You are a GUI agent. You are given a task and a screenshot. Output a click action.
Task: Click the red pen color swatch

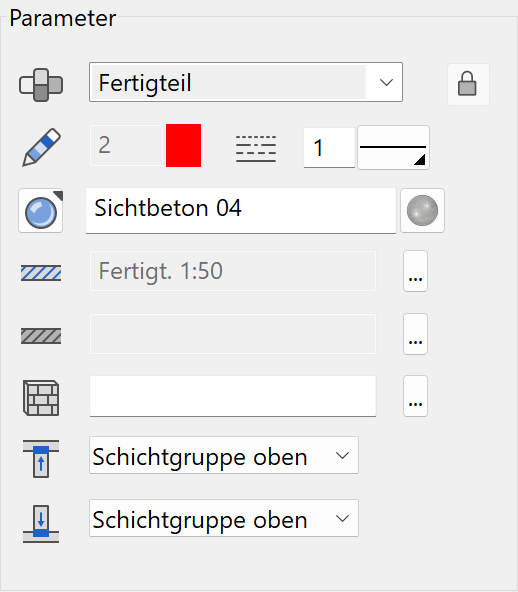point(183,145)
